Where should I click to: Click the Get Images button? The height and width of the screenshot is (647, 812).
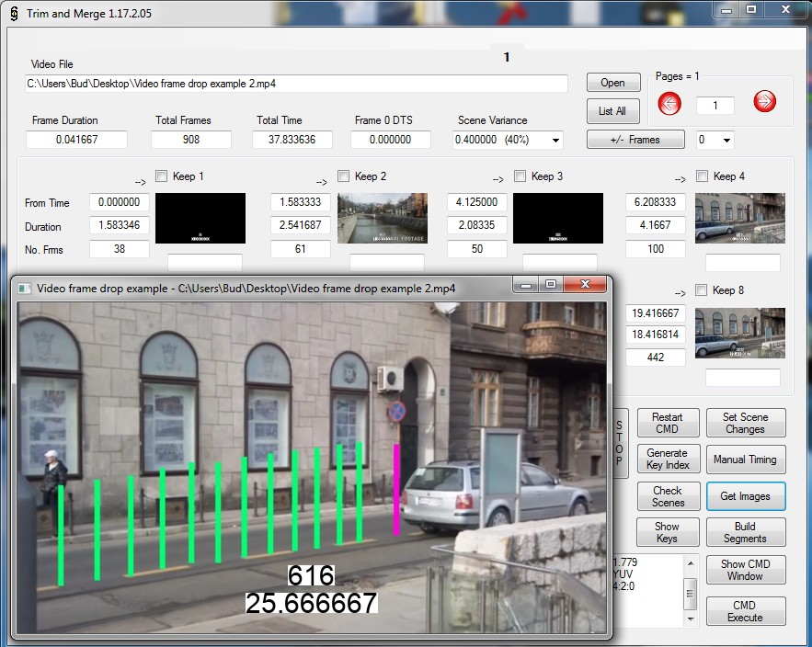(746, 496)
